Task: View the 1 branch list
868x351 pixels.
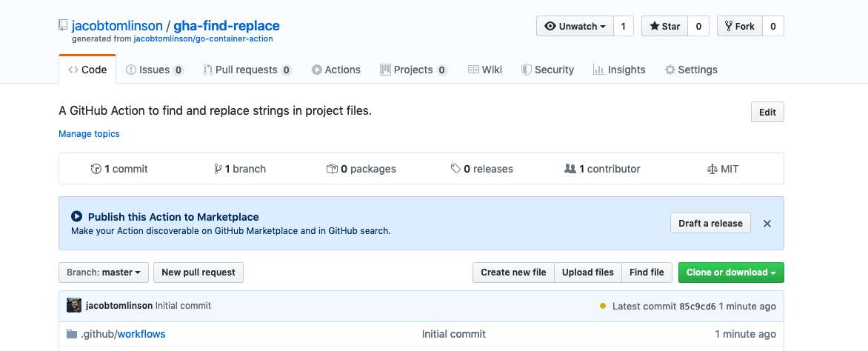Action: pyautogui.click(x=240, y=169)
